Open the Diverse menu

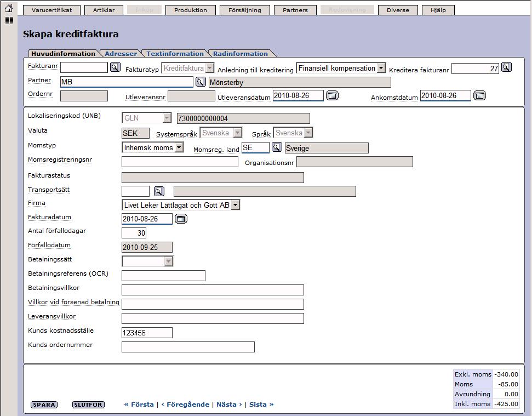[x=398, y=10]
